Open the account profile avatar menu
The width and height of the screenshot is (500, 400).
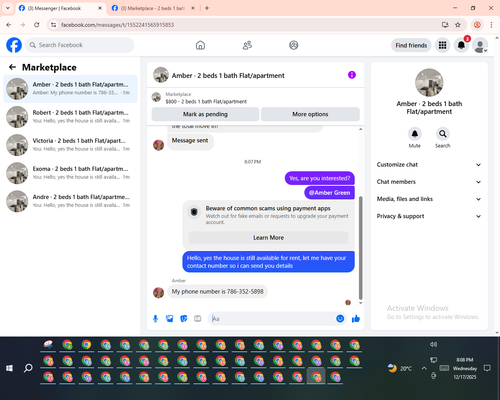coord(480,45)
